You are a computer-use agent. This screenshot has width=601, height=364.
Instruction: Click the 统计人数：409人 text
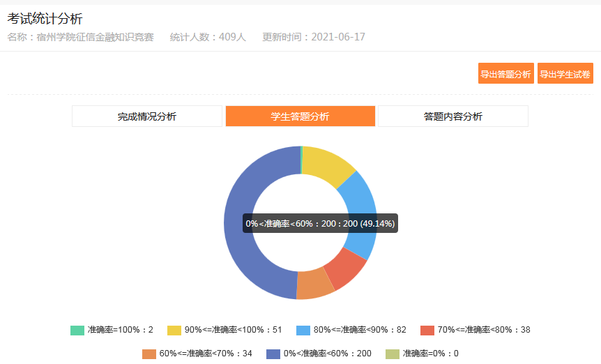[x=208, y=37]
